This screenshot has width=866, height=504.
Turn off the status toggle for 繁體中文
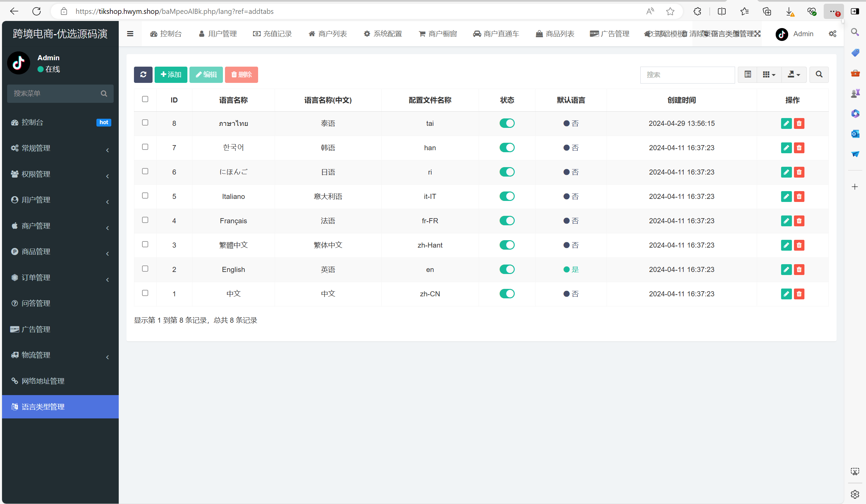507,245
